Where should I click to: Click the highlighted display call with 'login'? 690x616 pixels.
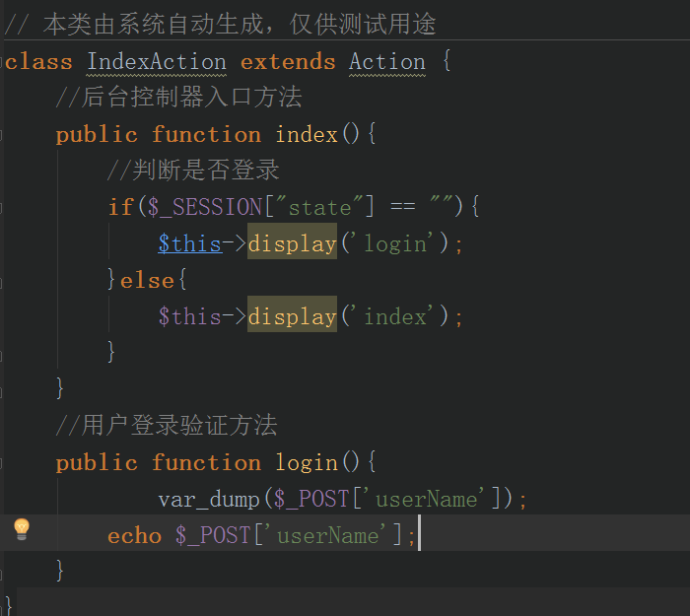(x=292, y=243)
